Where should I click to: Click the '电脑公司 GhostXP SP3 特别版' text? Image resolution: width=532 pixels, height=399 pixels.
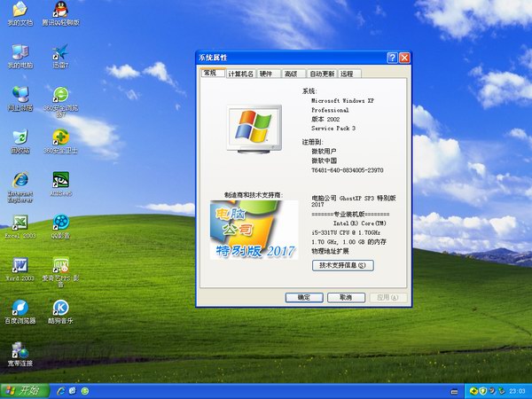click(x=354, y=198)
